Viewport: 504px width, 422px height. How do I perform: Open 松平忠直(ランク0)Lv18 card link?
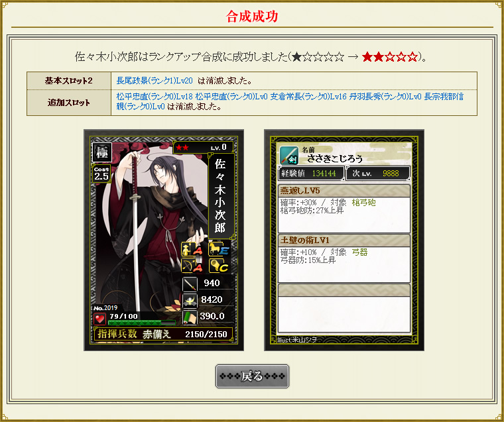155,96
